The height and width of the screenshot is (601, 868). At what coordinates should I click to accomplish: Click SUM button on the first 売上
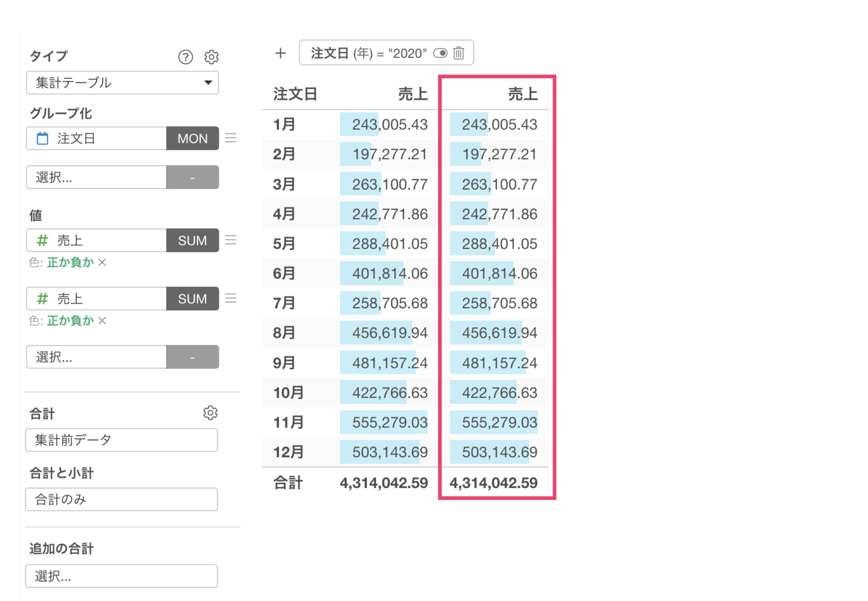[192, 240]
